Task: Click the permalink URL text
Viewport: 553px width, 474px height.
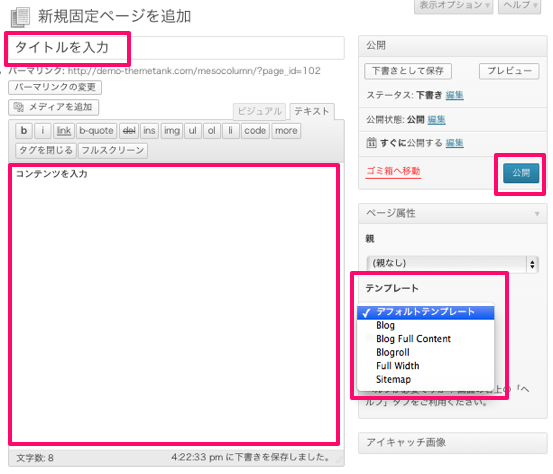Action: (194, 71)
